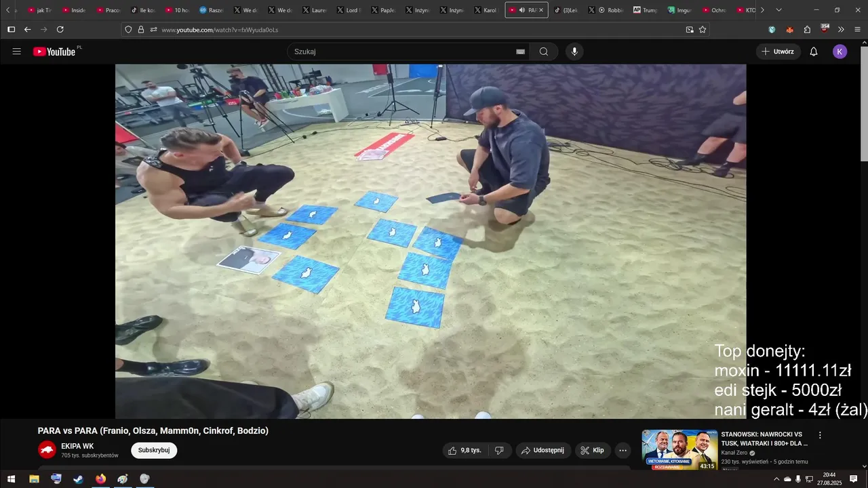
Task: Open extension with 354 badge
Action: [825, 28]
